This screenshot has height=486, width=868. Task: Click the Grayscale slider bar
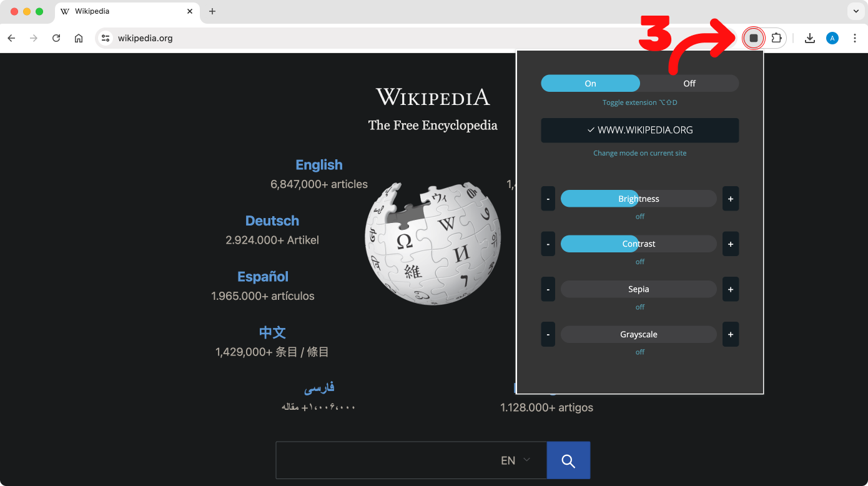639,334
